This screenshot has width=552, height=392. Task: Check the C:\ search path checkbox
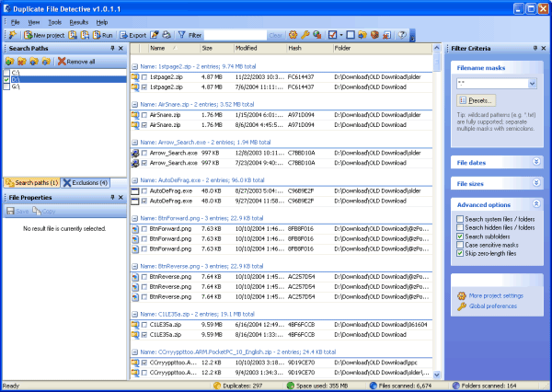pyautogui.click(x=7, y=71)
